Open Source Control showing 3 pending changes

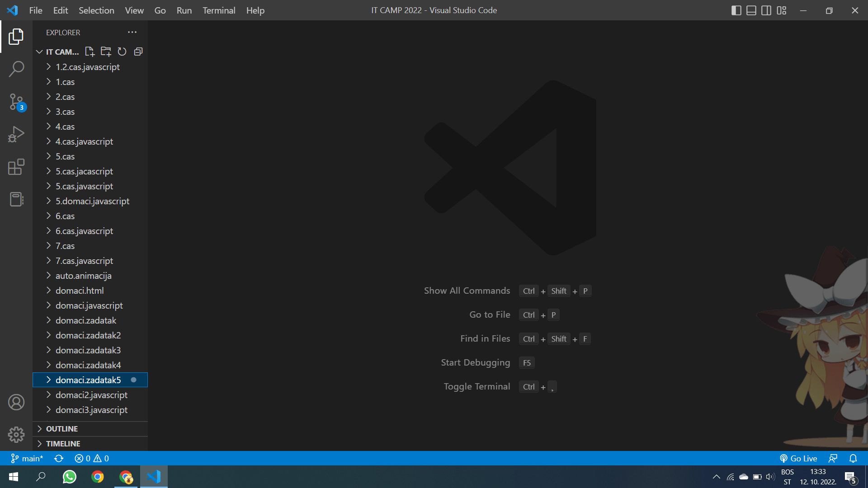[x=16, y=102]
